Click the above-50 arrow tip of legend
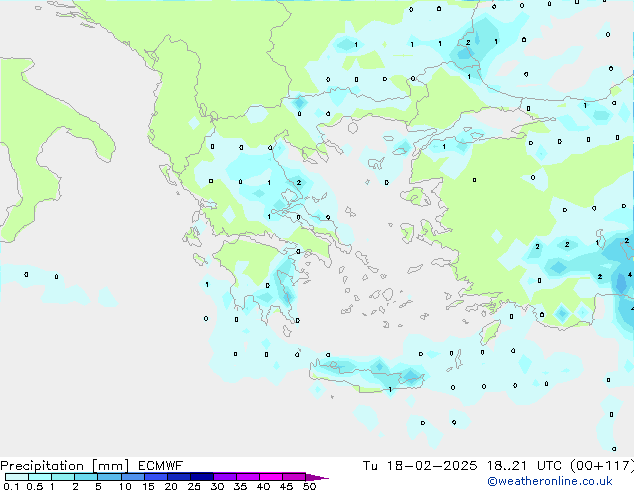 coord(317,477)
